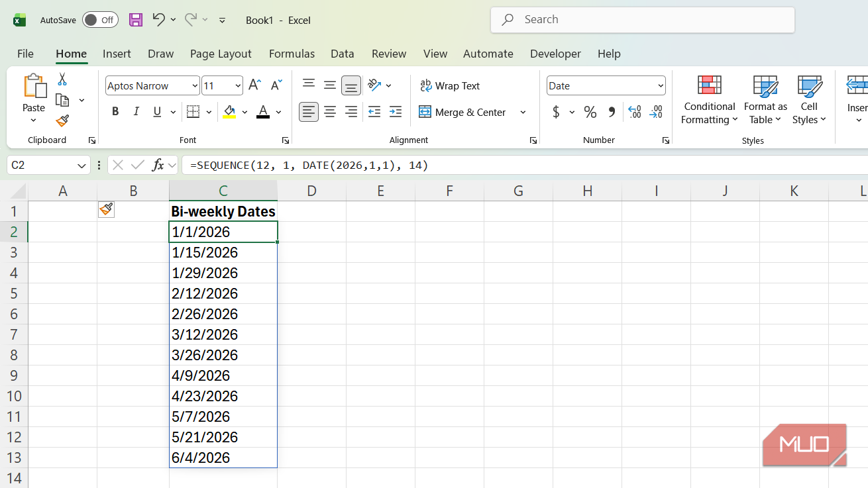Apply Underline formatting
This screenshot has height=488, width=868.
[157, 112]
